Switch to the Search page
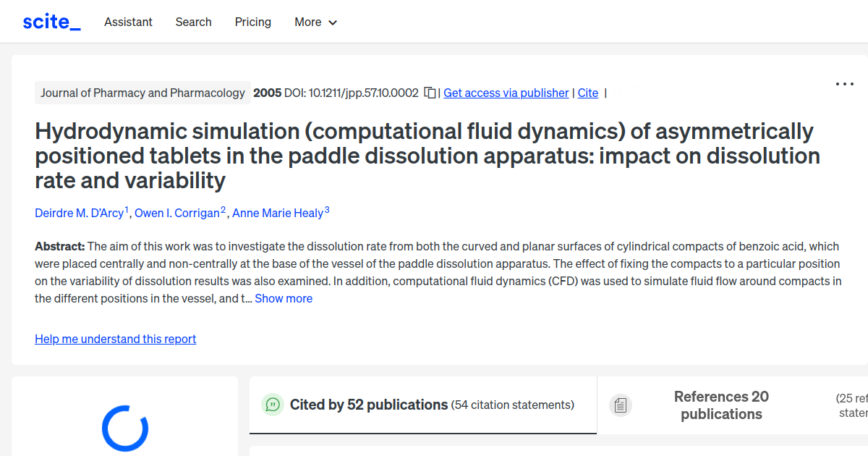The width and height of the screenshot is (868, 456). click(193, 22)
